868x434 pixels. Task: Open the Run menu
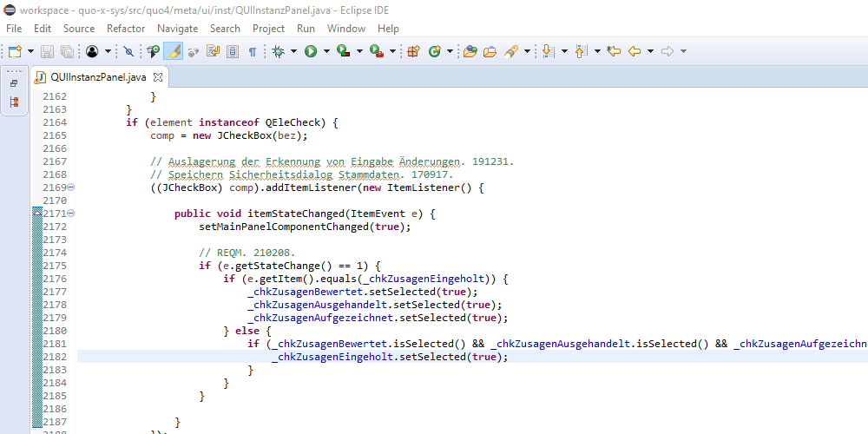pyautogui.click(x=306, y=29)
